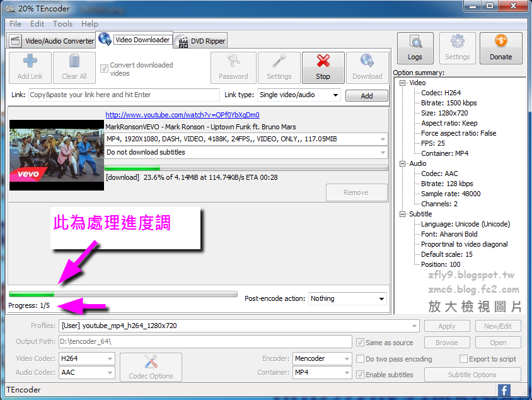Click the Progress: 1/5 status text

point(29,305)
